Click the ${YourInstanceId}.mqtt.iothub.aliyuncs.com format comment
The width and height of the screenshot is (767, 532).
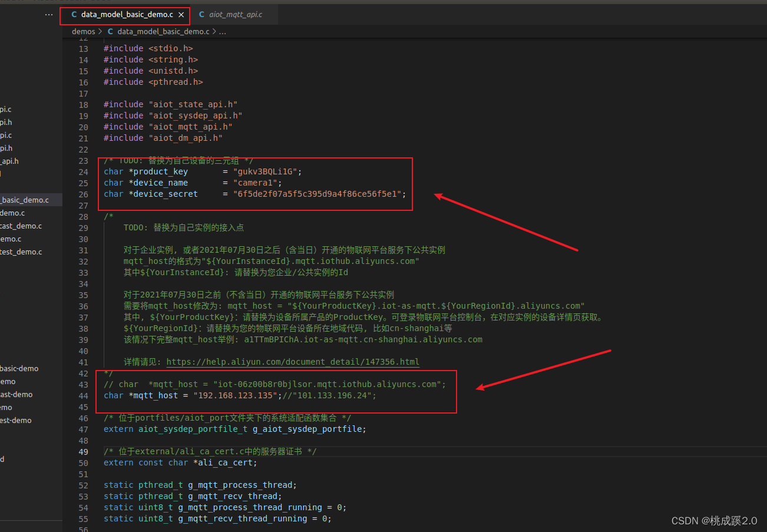click(x=272, y=261)
